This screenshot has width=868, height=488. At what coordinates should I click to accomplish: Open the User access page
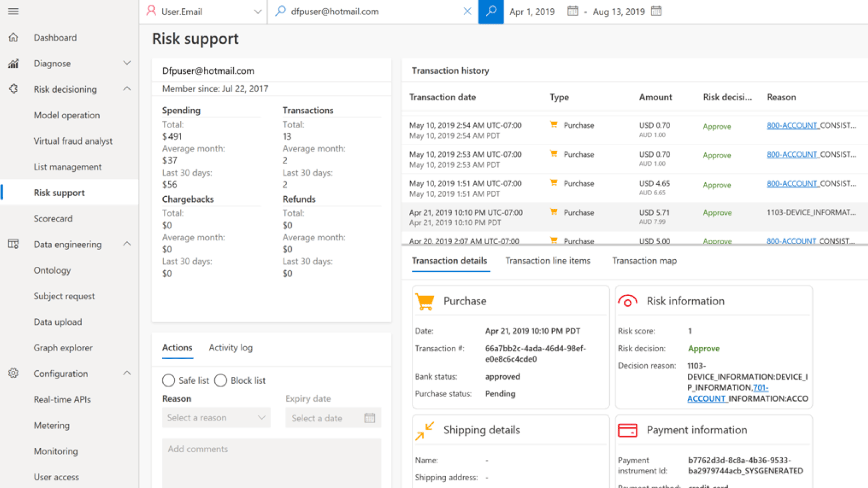56,477
